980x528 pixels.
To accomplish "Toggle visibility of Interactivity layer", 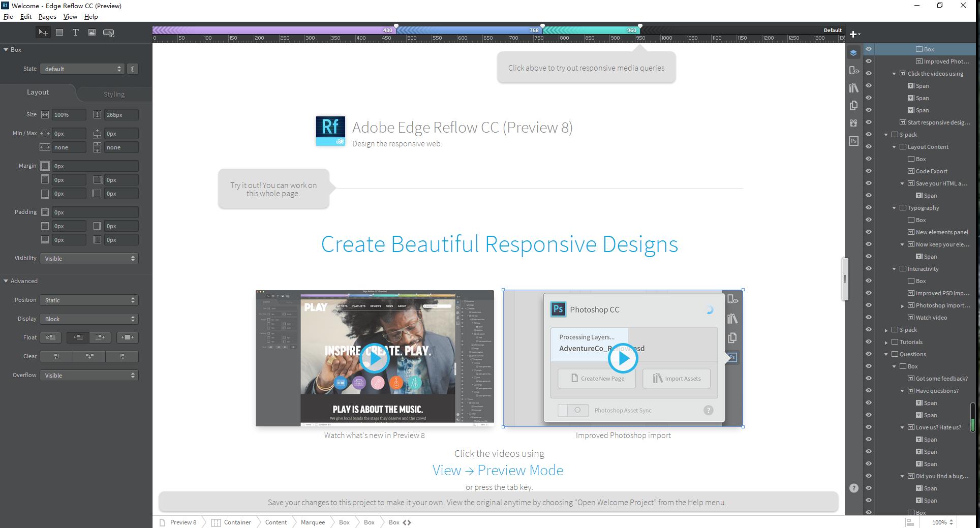I will [869, 269].
